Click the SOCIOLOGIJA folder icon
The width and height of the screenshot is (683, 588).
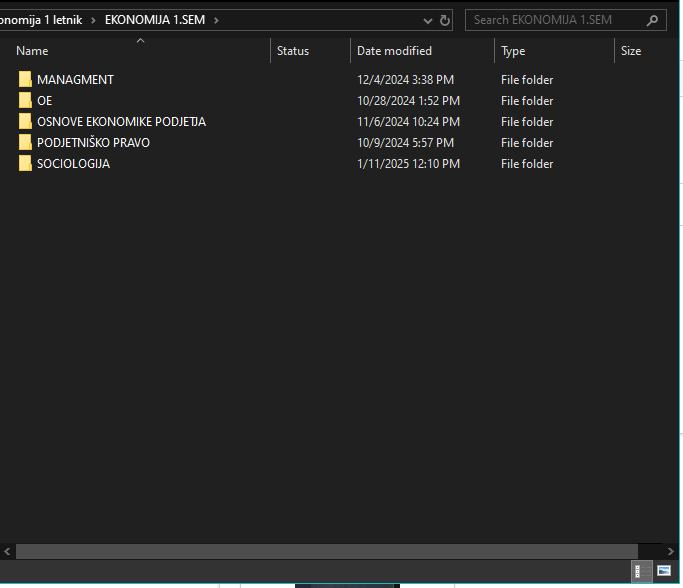25,164
